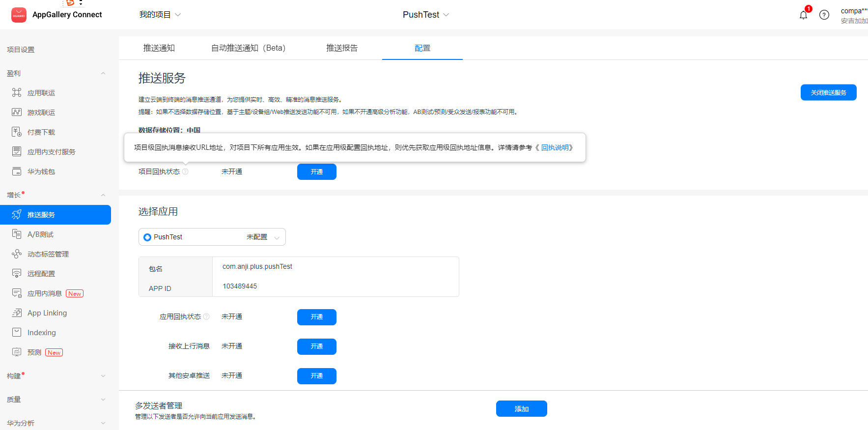868x430 pixels.
Task: Expand the PushTest project selector in header
Action: pyautogui.click(x=425, y=15)
